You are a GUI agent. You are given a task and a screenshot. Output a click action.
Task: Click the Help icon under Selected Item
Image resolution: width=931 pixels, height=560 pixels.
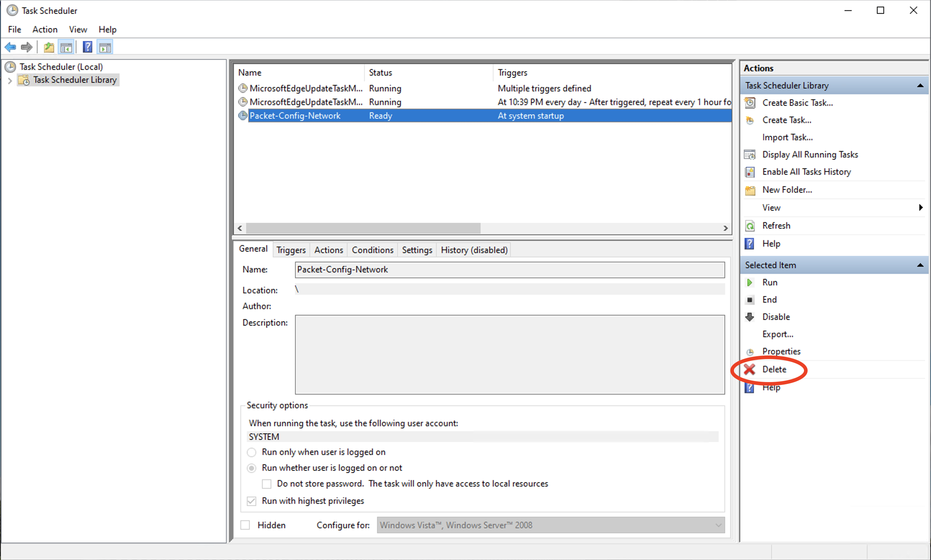pyautogui.click(x=749, y=387)
